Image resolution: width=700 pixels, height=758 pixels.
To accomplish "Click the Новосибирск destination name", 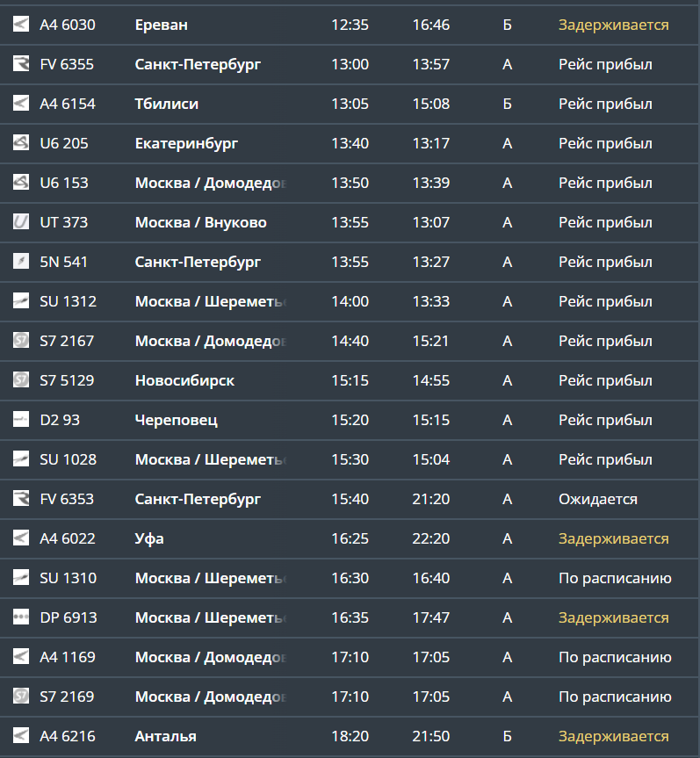I will pyautogui.click(x=184, y=380).
